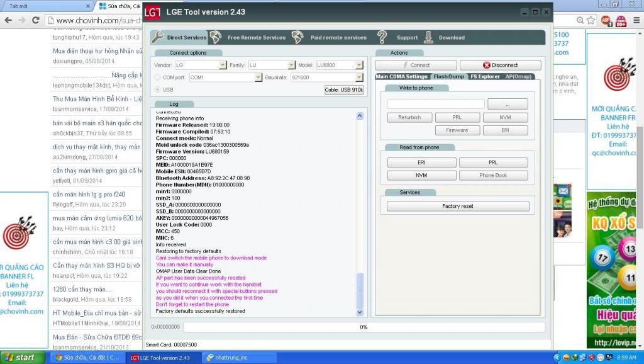This screenshot has width=644, height=364.
Task: Click log scrollbar up arrow
Action: point(360,116)
